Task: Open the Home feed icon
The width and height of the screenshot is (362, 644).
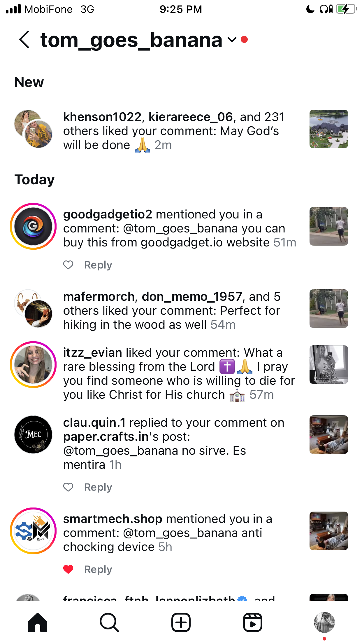Action: pos(38,622)
